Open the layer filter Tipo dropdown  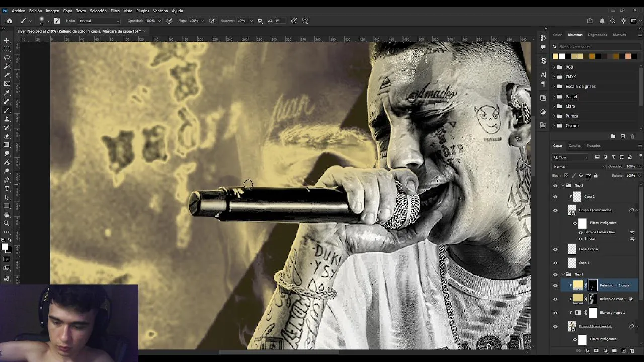[570, 157]
